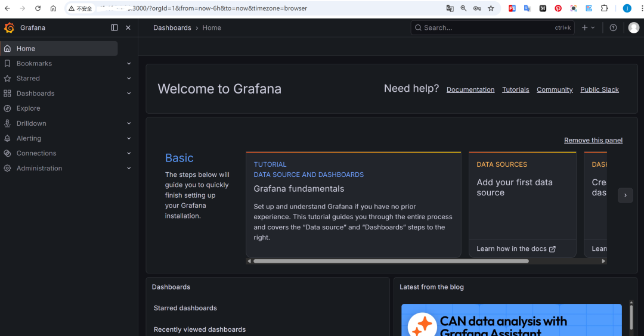Click Recently viewed dashboards text
Image resolution: width=644 pixels, height=336 pixels.
(200, 329)
